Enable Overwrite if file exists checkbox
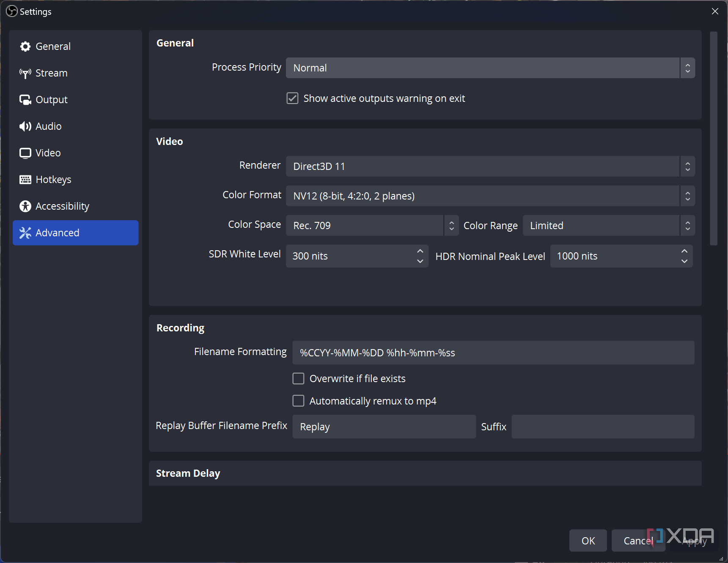728x563 pixels. point(298,378)
